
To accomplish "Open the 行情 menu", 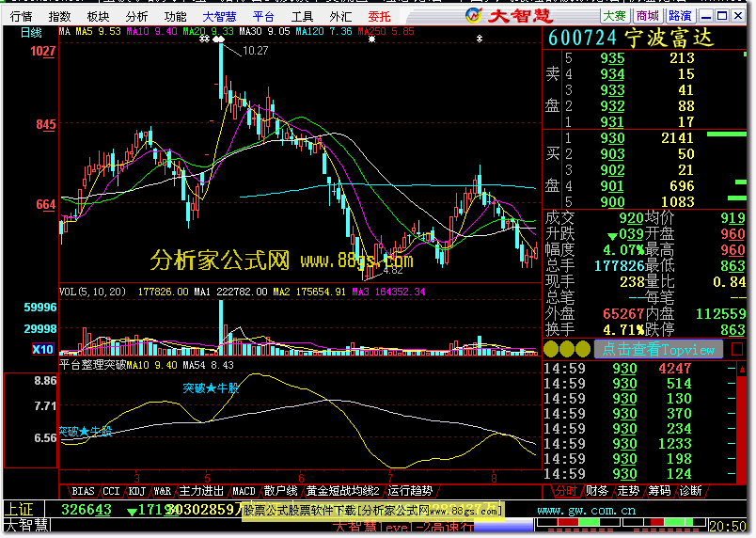I will pos(21,16).
